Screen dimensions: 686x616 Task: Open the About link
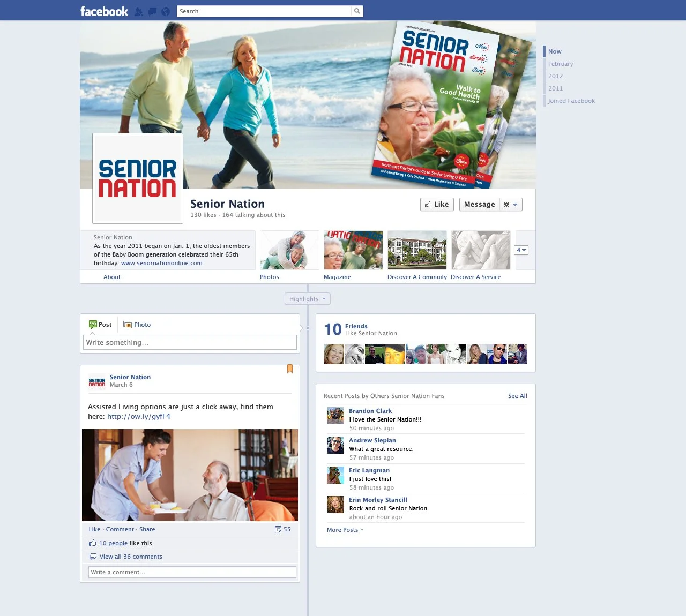(x=112, y=277)
